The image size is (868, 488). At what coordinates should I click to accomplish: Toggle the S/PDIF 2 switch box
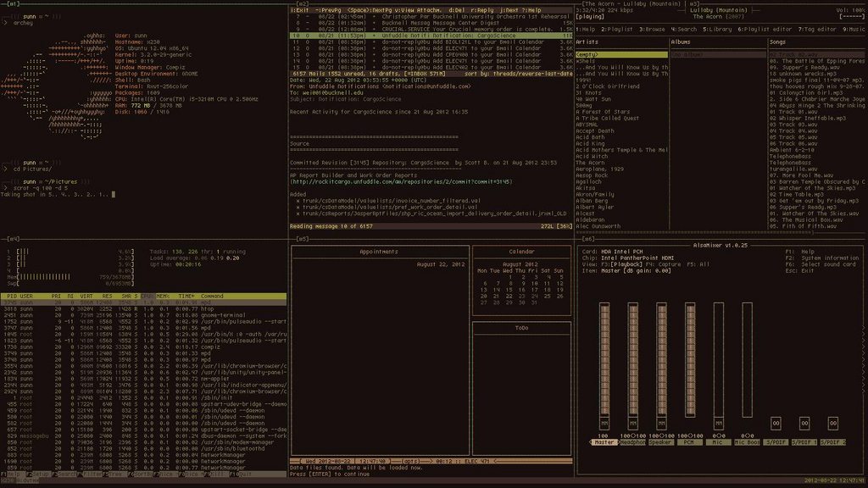(x=832, y=424)
